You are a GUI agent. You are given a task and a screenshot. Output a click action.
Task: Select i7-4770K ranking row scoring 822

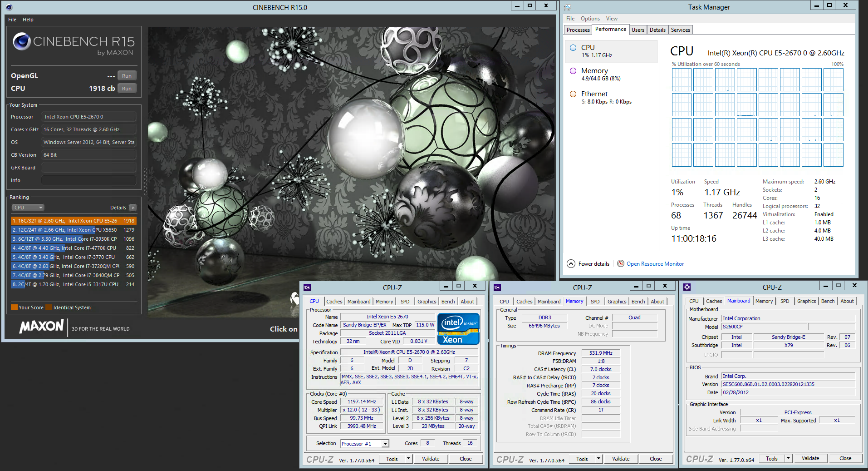coord(74,248)
